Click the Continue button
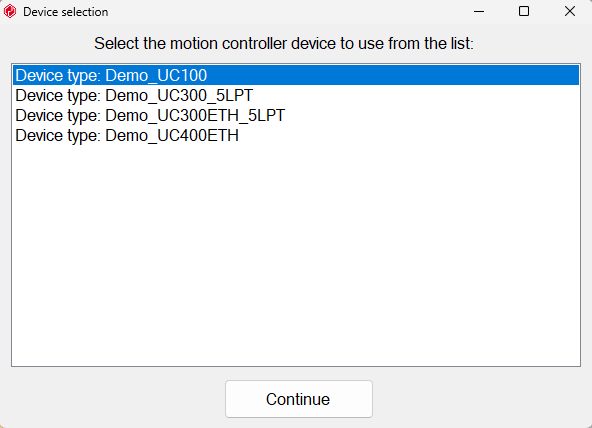This screenshot has width=592, height=428. pos(299,399)
